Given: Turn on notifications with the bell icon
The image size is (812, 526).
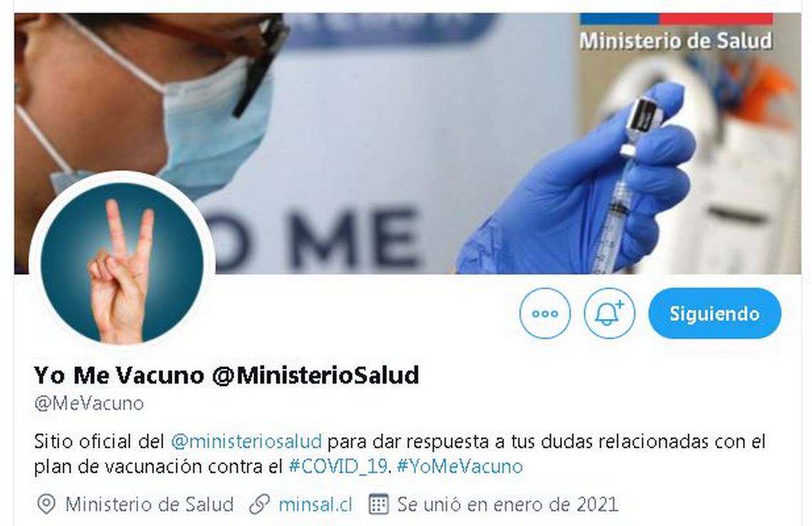Looking at the screenshot, I should pos(609,313).
